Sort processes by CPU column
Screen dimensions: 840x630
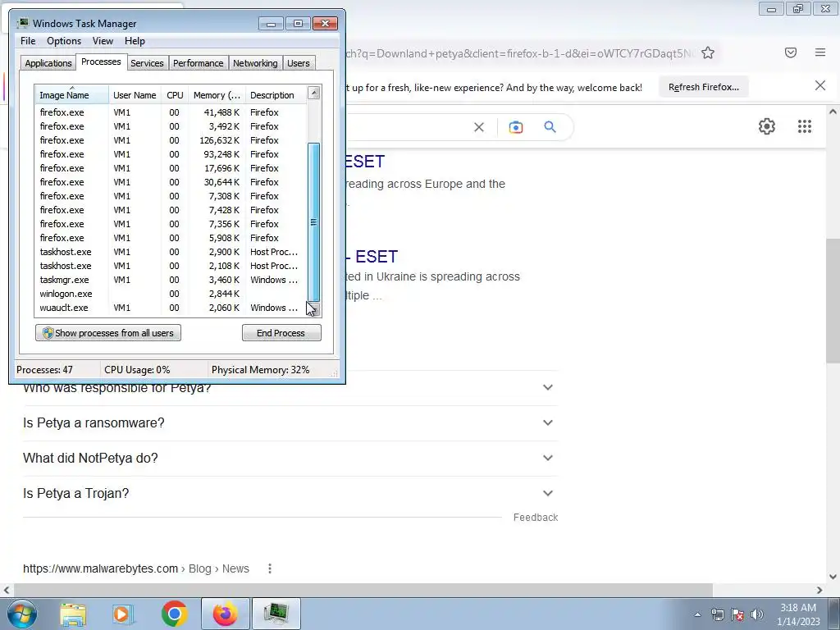tap(176, 95)
